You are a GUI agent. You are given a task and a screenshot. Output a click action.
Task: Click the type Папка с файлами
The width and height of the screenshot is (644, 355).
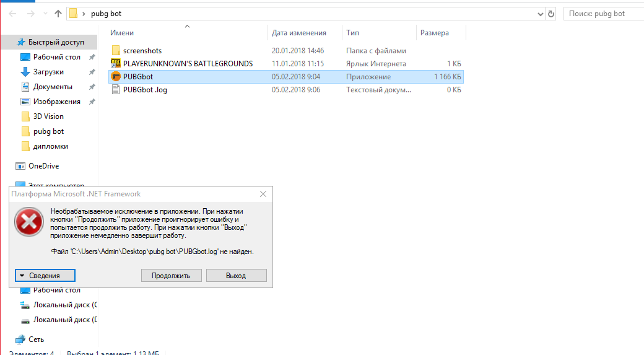click(376, 51)
